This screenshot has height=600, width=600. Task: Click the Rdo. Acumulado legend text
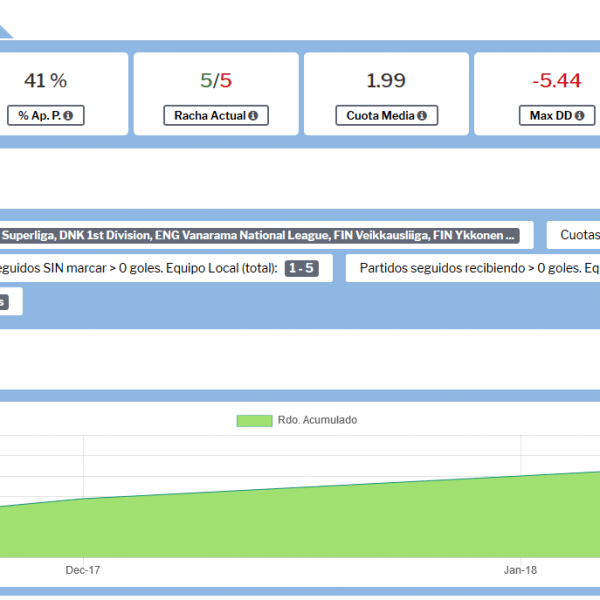tap(318, 420)
